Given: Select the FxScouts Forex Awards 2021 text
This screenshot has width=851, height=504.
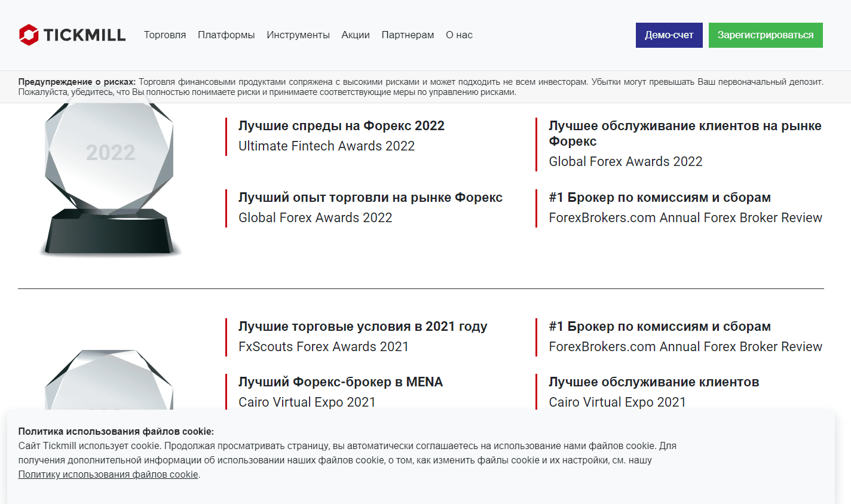Looking at the screenshot, I should [x=323, y=347].
